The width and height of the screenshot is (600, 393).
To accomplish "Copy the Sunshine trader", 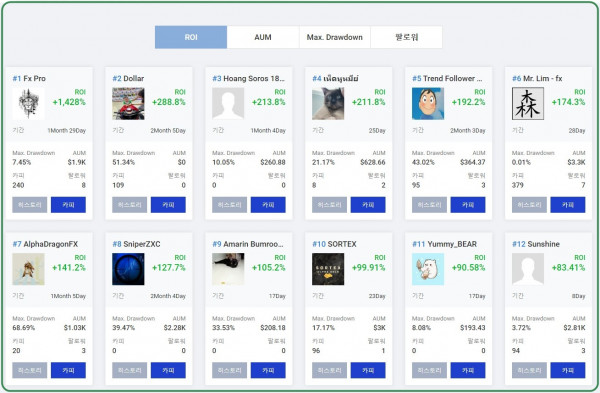I will [568, 370].
